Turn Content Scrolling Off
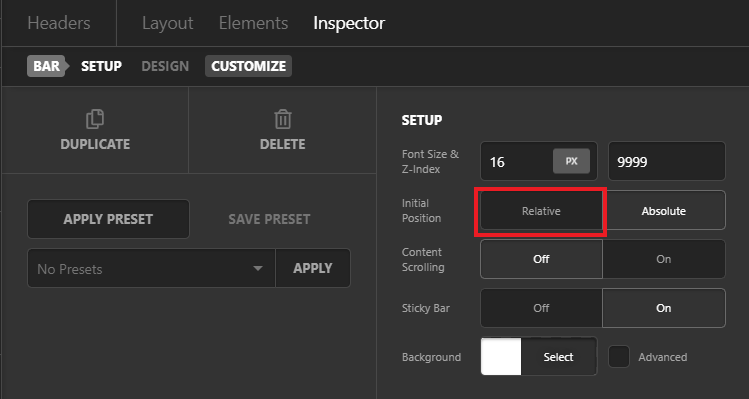This screenshot has width=749, height=399. tap(541, 259)
